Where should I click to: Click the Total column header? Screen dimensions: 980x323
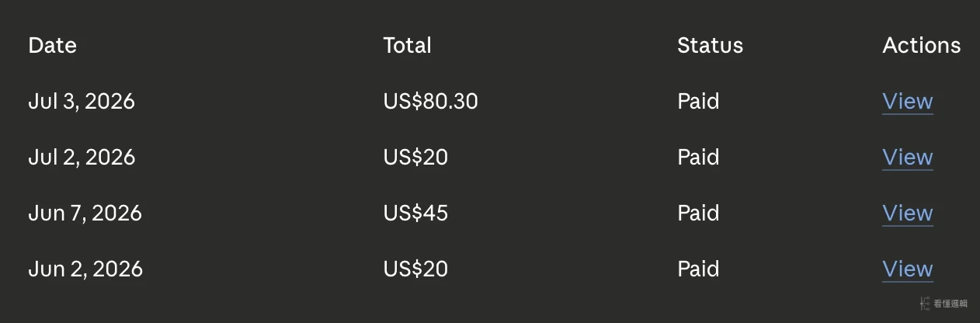coord(407,46)
